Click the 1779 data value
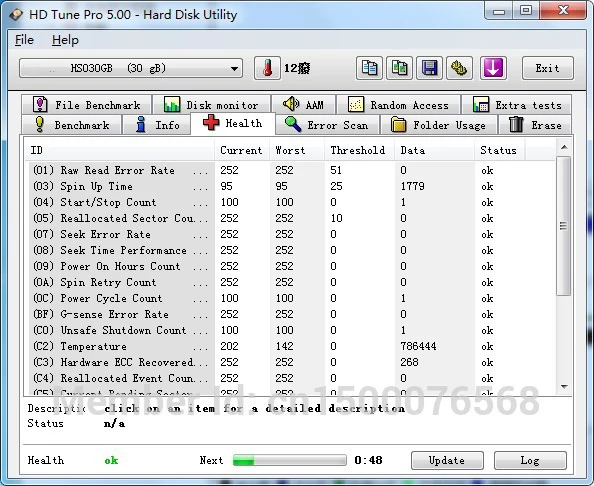The height and width of the screenshot is (486, 594). (x=413, y=186)
